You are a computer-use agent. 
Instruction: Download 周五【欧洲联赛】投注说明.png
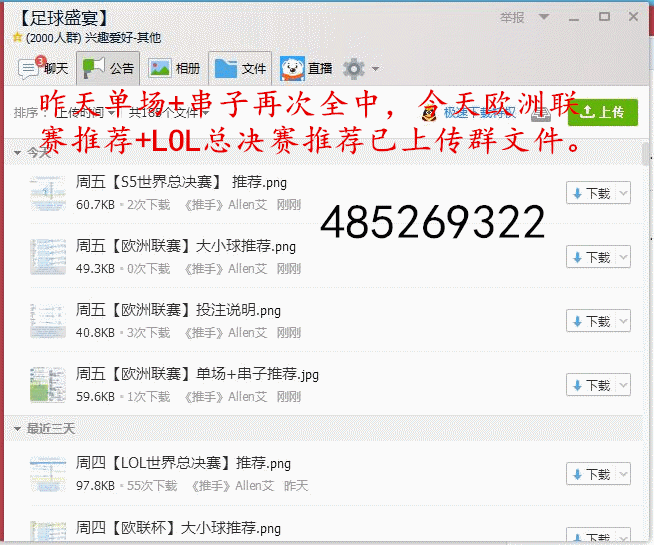pyautogui.click(x=592, y=321)
